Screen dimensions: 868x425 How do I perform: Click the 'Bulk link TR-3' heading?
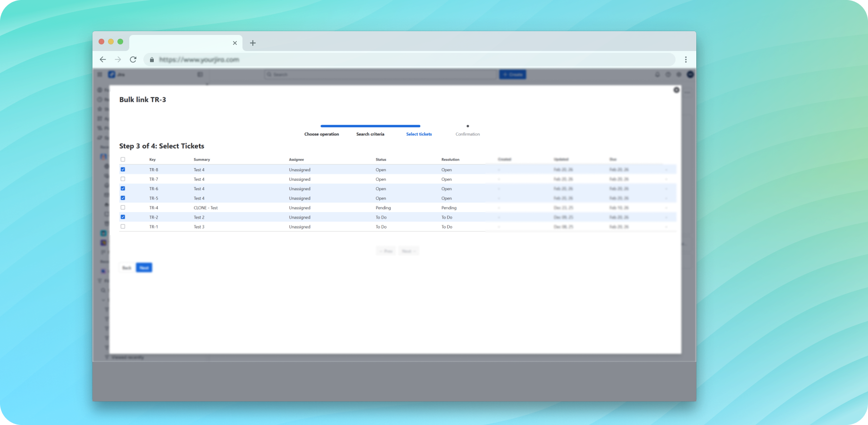pyautogui.click(x=142, y=100)
